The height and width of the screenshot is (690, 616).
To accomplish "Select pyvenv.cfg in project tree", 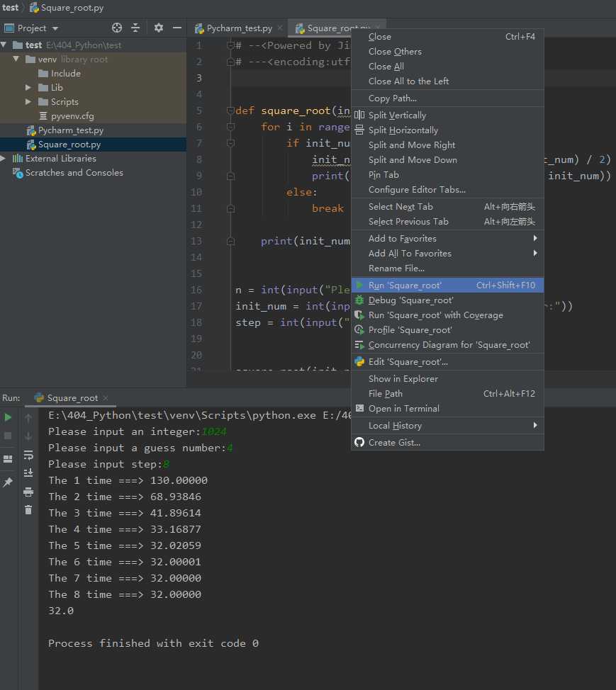I will pyautogui.click(x=72, y=116).
